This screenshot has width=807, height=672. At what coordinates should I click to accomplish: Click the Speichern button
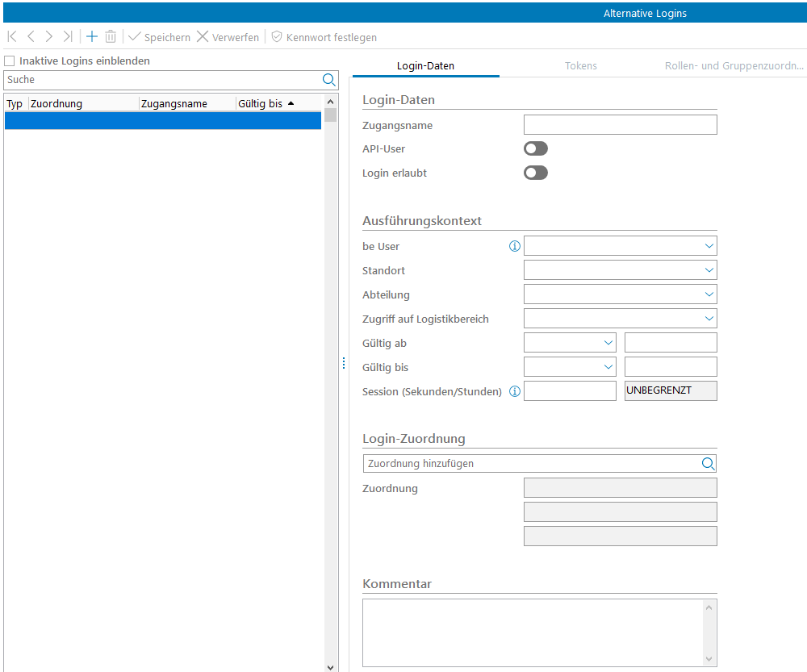pyautogui.click(x=159, y=37)
